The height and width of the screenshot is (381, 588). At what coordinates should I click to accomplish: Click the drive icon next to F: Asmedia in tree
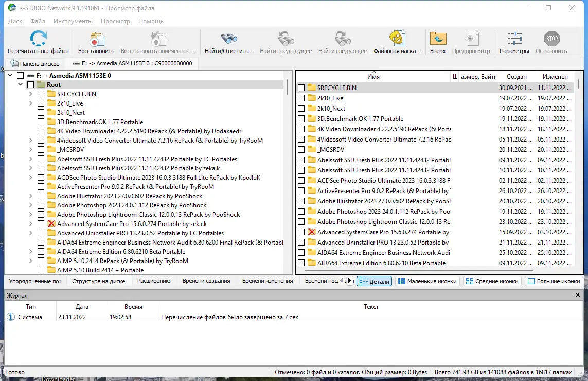click(31, 76)
